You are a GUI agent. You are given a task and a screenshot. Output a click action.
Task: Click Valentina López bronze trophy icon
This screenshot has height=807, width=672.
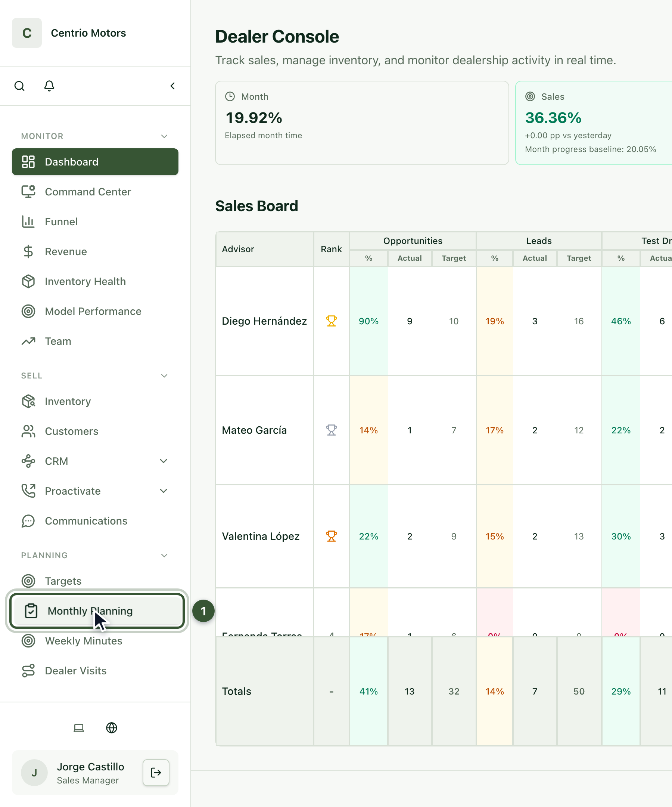(x=332, y=536)
